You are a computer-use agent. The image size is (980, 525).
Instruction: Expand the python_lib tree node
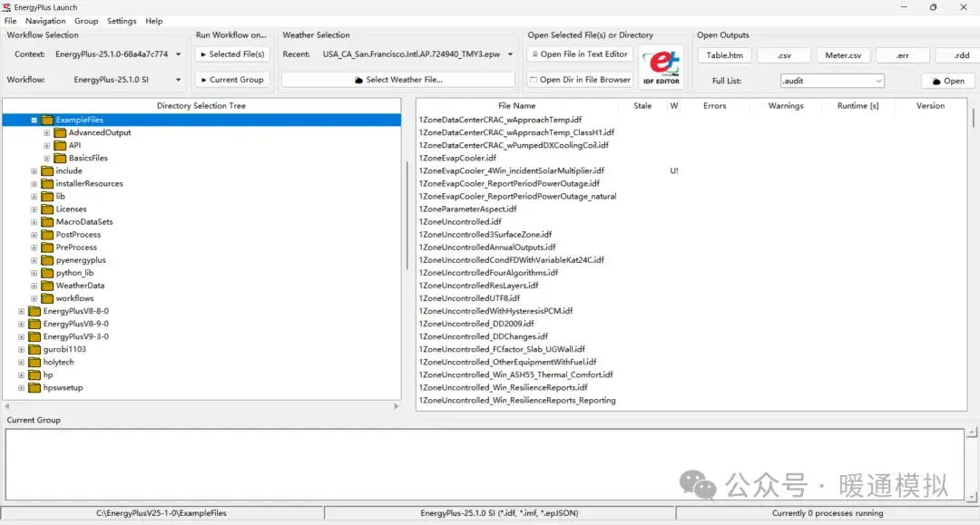[x=34, y=273]
